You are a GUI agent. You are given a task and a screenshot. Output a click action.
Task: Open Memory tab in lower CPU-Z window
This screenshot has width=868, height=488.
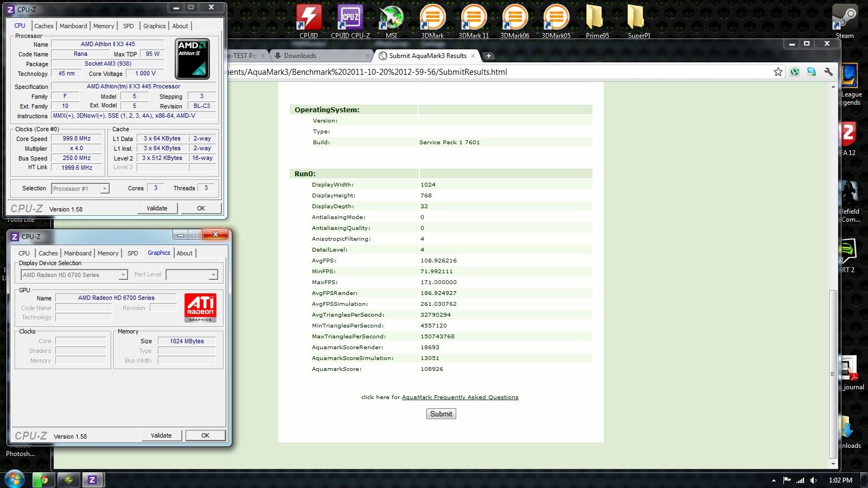pos(108,253)
